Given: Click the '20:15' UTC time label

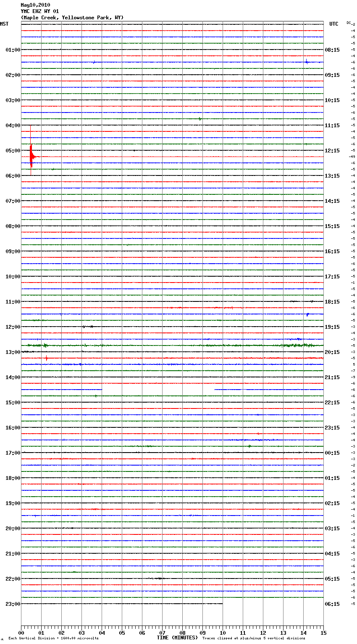Looking at the screenshot, I should (332, 352).
